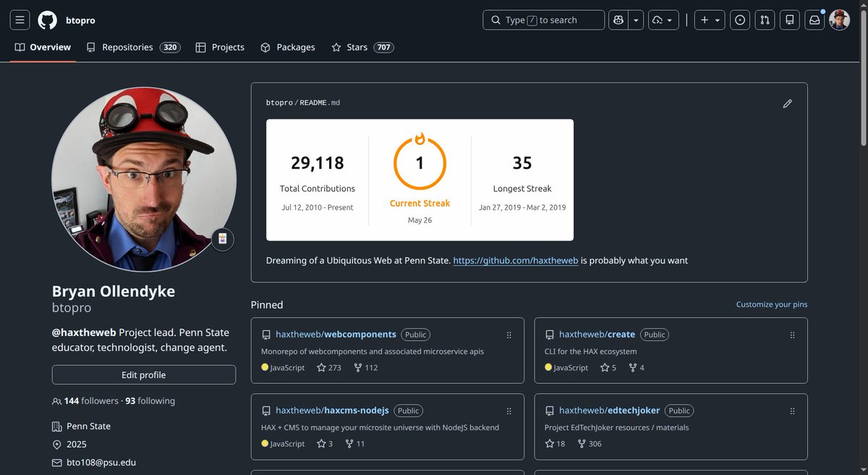Click JavaScript language on haxcms-nodejs card
Screen dimensions: 868x475
pyautogui.click(x=283, y=444)
